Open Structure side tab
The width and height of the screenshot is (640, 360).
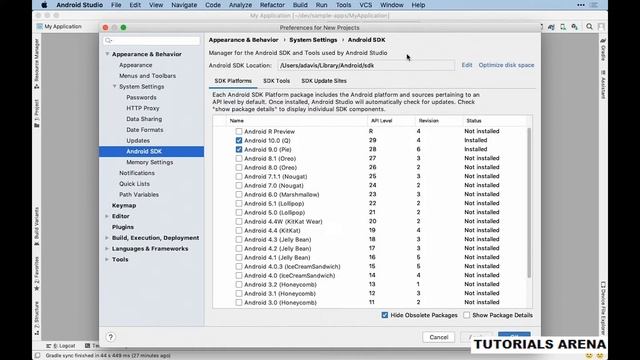pos(36,318)
